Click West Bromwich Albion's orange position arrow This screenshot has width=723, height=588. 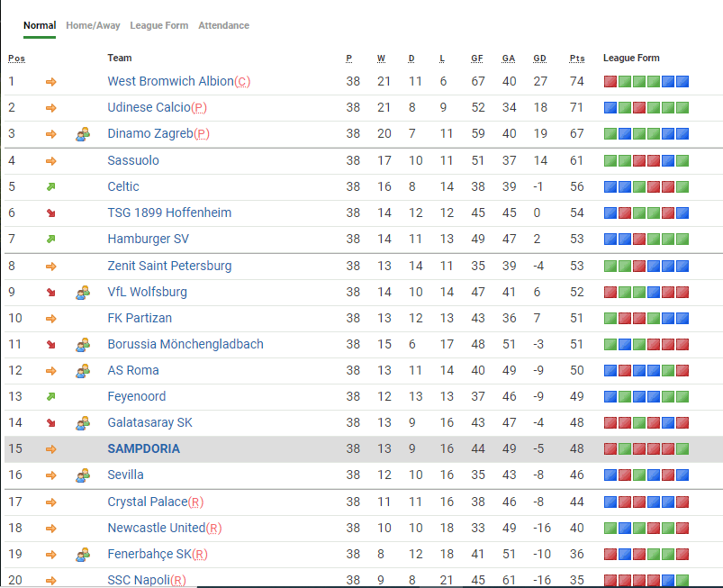point(51,82)
